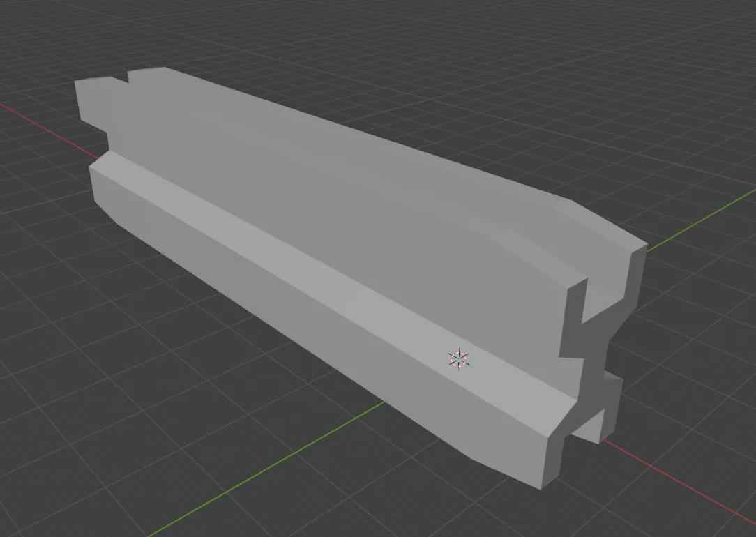Click the 3D cursor crosshair on the mesh

458,359
